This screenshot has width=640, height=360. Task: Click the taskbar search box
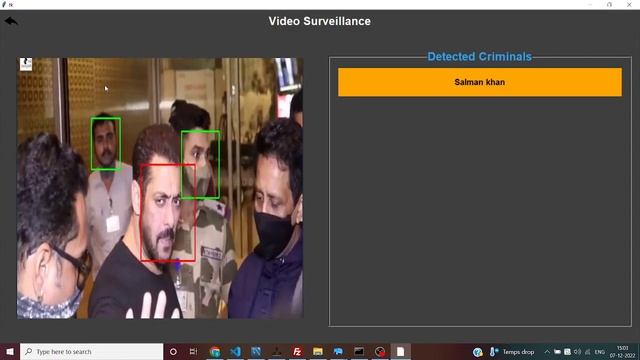[91, 351]
